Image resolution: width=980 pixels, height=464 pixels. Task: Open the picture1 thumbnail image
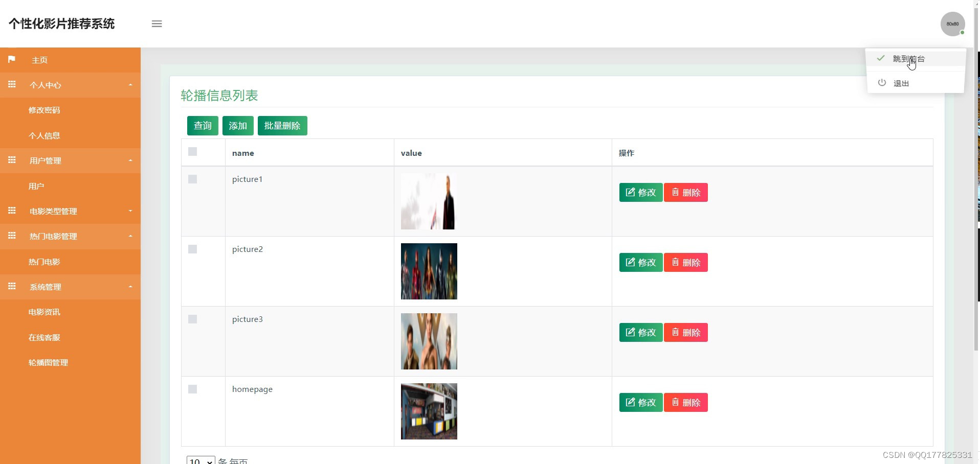click(x=429, y=201)
